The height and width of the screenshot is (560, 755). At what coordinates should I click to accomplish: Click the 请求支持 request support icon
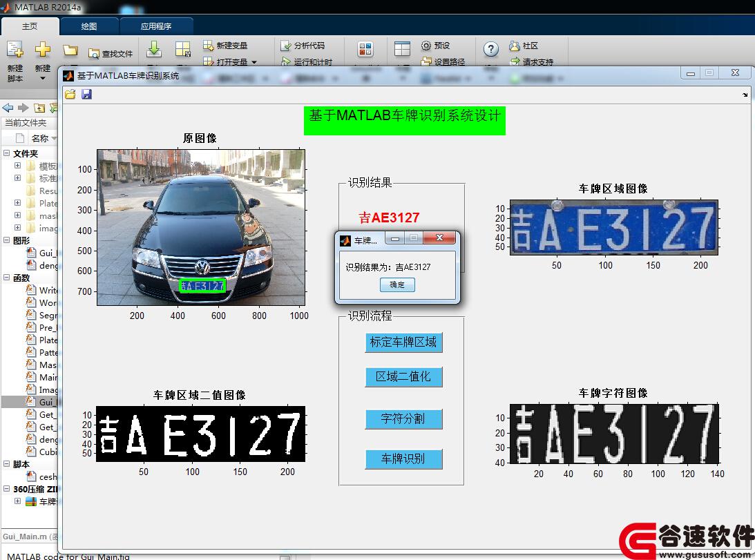coord(515,61)
